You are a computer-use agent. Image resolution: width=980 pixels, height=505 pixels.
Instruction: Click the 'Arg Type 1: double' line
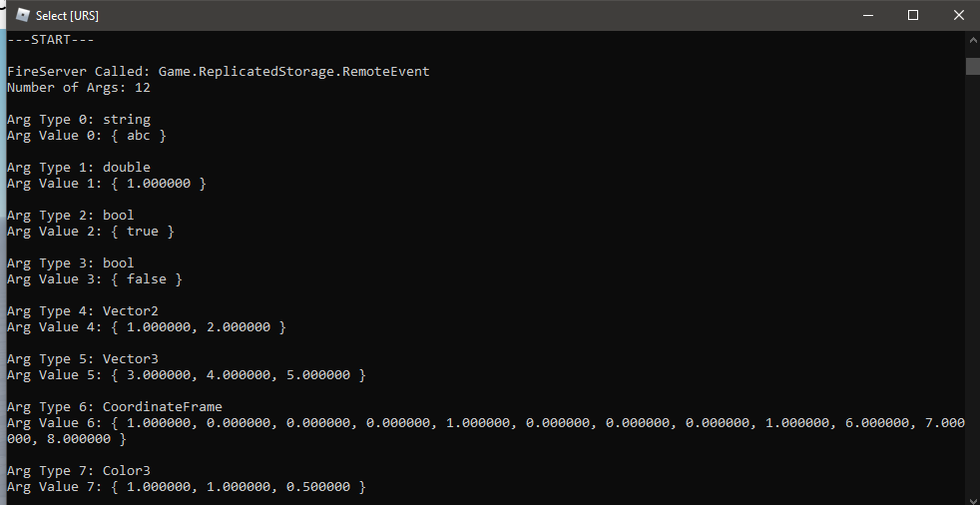point(79,168)
